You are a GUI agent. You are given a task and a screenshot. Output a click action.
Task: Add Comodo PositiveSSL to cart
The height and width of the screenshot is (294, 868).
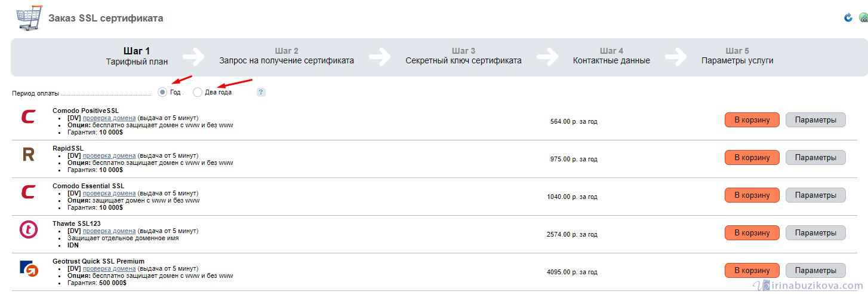pyautogui.click(x=752, y=120)
